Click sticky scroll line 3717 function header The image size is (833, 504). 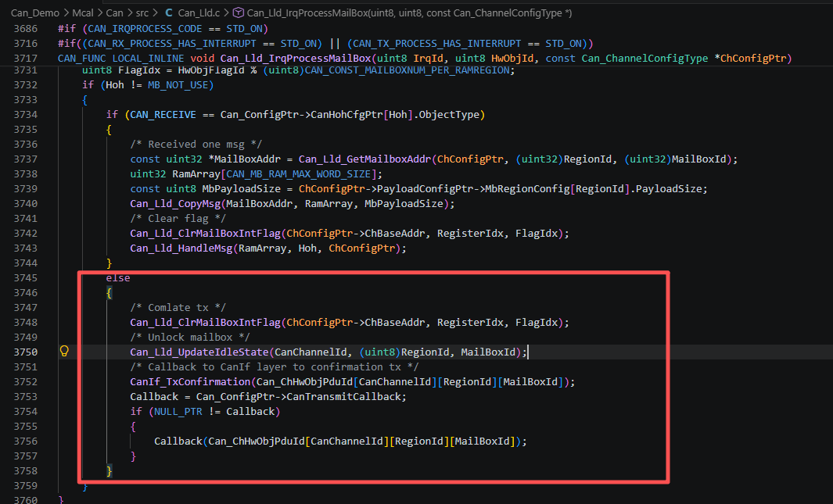(425, 59)
